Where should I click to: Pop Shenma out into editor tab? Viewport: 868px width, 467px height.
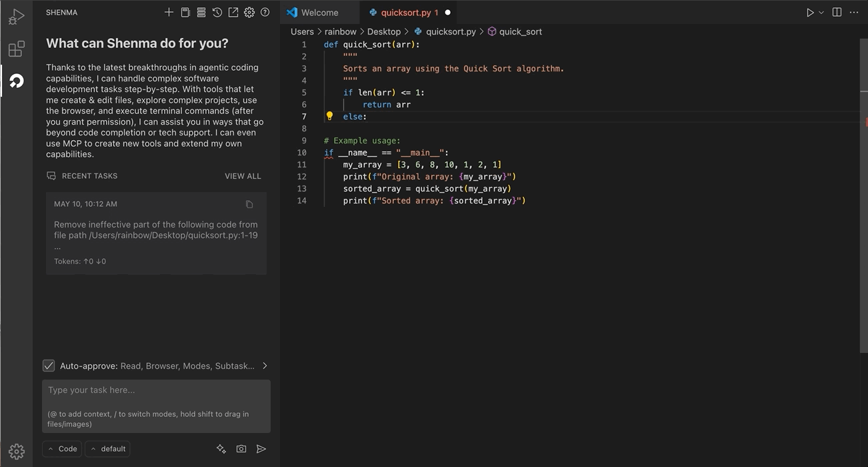[233, 12]
